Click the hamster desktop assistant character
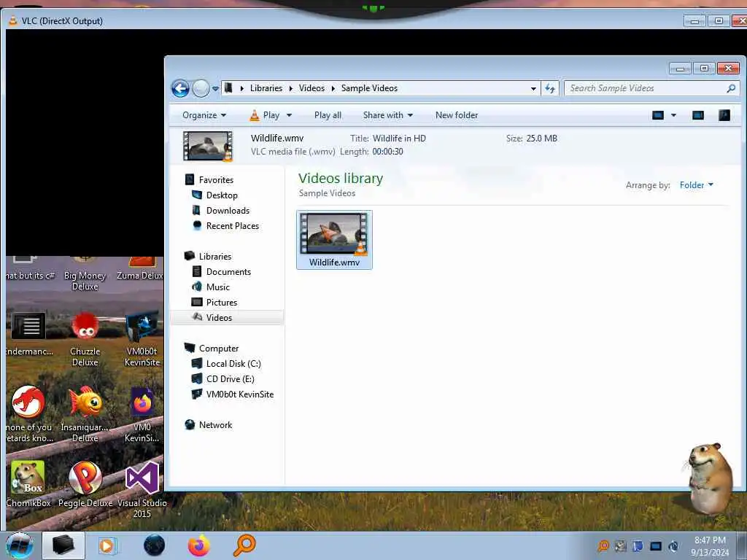Image resolution: width=747 pixels, height=560 pixels. [709, 478]
